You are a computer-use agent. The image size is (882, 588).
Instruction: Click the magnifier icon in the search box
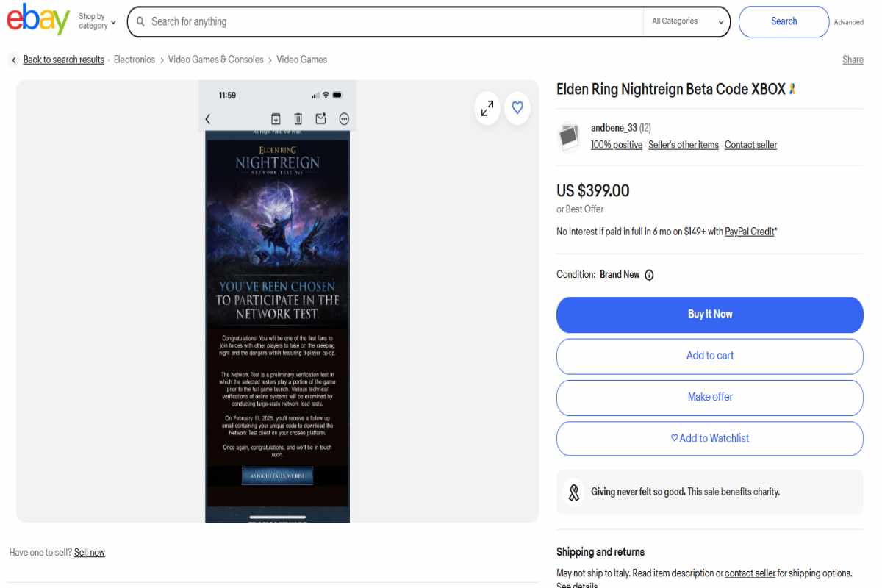click(x=140, y=21)
